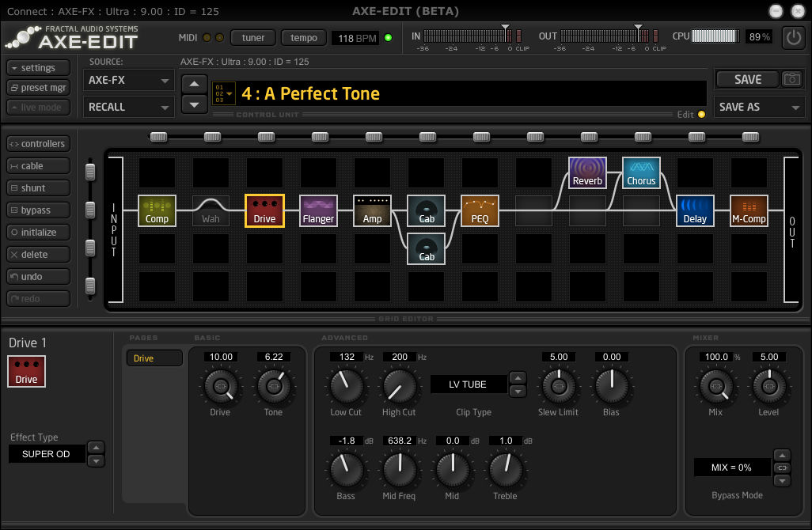Open the tuner
The height and width of the screenshot is (530, 812).
pos(252,36)
